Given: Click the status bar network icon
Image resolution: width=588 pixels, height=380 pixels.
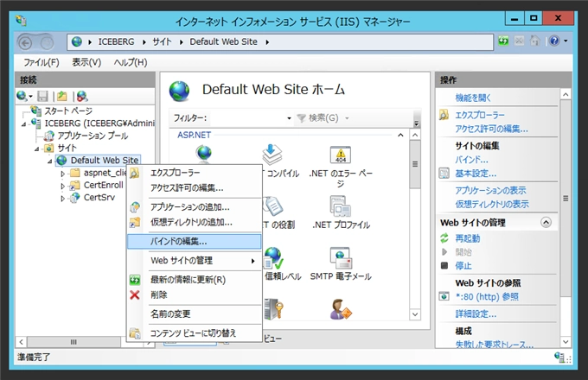Looking at the screenshot, I should [559, 358].
